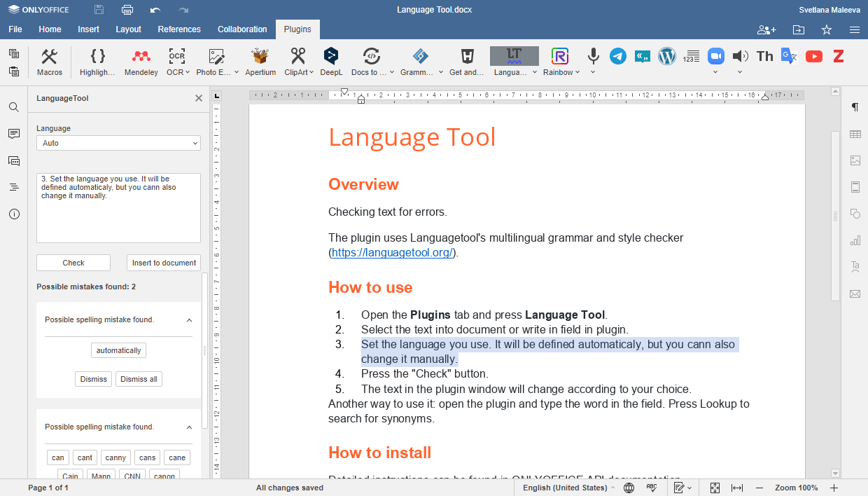Click into the LanguageTool text field
This screenshot has width=868, height=496.
point(118,208)
